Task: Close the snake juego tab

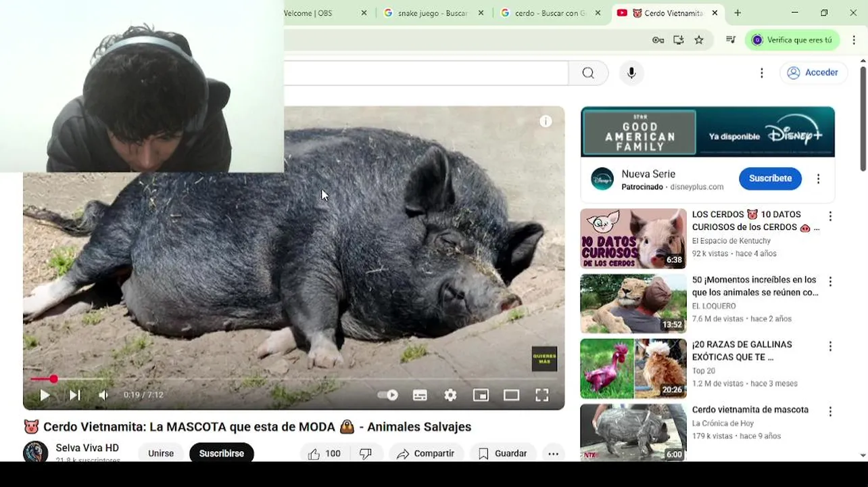Action: pyautogui.click(x=481, y=13)
